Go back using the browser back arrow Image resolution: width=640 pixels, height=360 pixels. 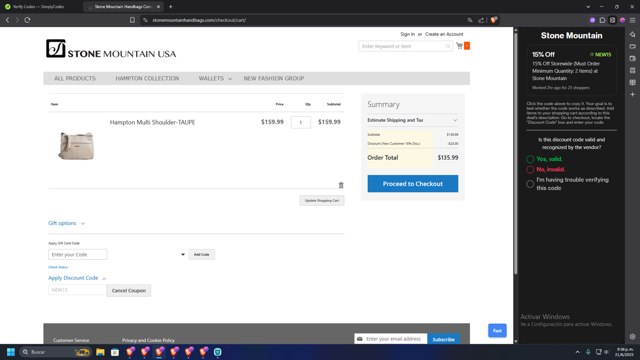7,20
